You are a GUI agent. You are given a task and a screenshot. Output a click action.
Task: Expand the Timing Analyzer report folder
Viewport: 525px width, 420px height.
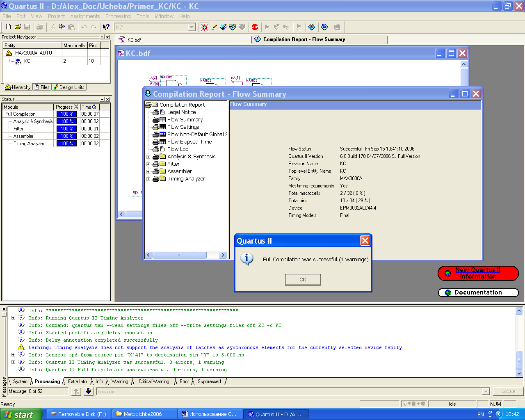pos(148,179)
